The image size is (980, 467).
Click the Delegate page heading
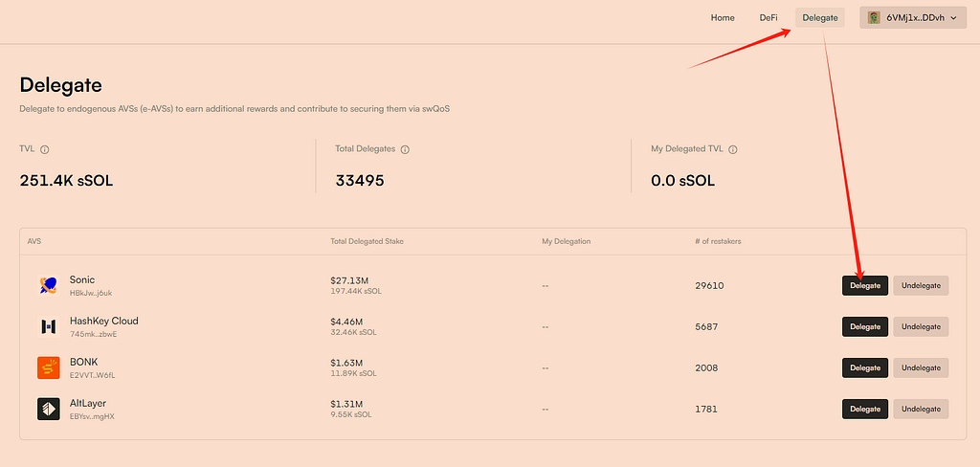click(x=61, y=85)
